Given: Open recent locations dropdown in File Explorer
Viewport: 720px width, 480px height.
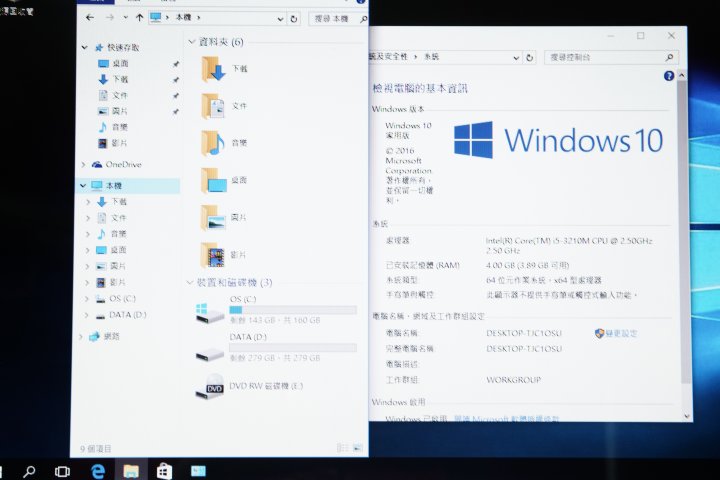Looking at the screenshot, I should coord(126,17).
